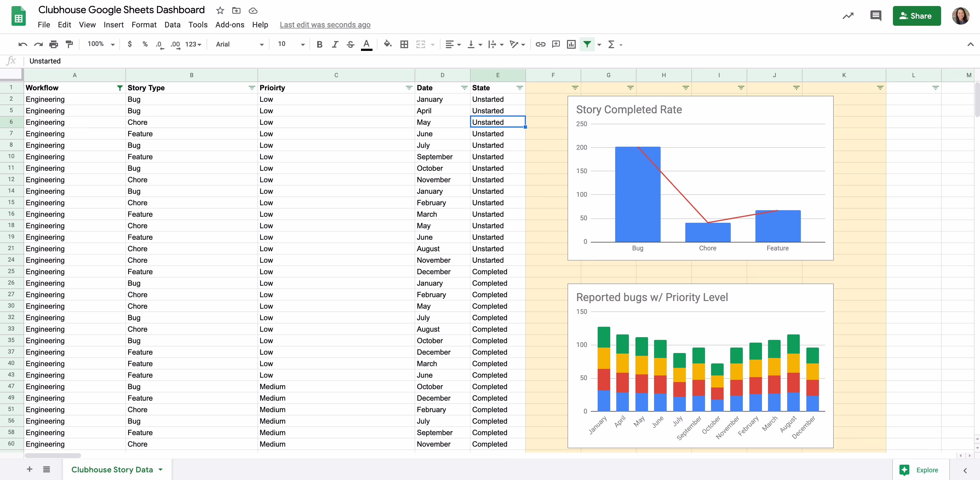Open the Data menu

click(172, 25)
